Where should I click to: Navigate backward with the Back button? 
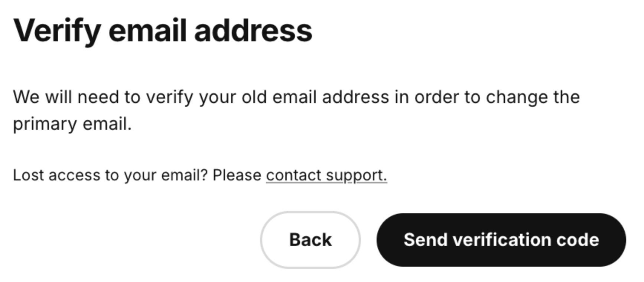coord(311,240)
